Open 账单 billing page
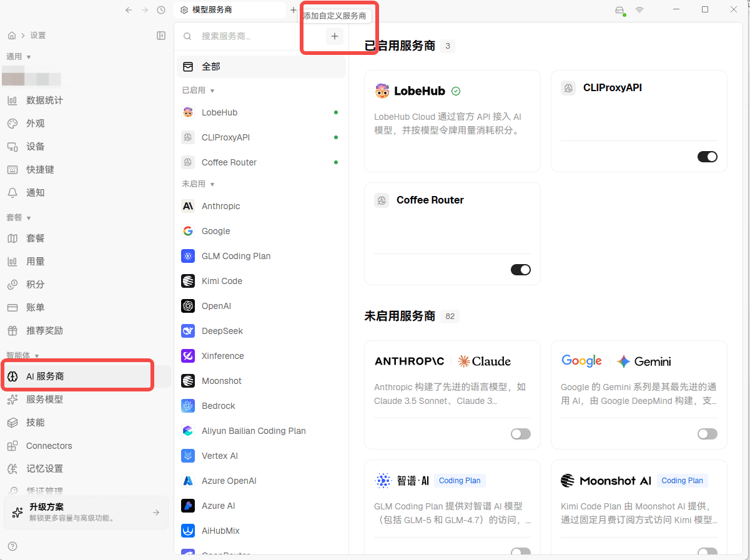Screen dimensions: 750x560 click(86, 308)
